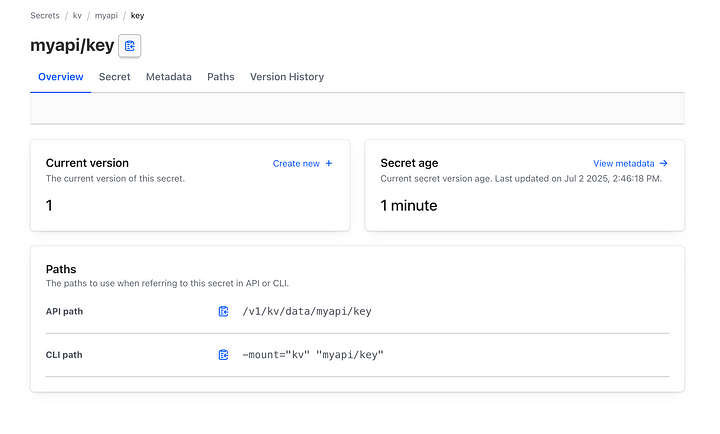Copy the myapi/key secret path beside title
Image resolution: width=720 pixels, height=434 pixels.
tap(129, 46)
